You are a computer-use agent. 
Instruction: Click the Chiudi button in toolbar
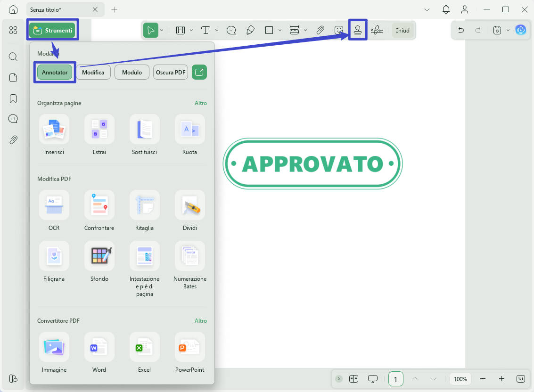(x=403, y=30)
